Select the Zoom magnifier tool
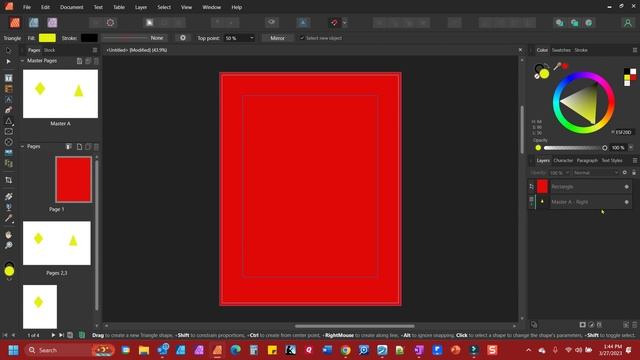This screenshot has height=360, width=640. 8,245
